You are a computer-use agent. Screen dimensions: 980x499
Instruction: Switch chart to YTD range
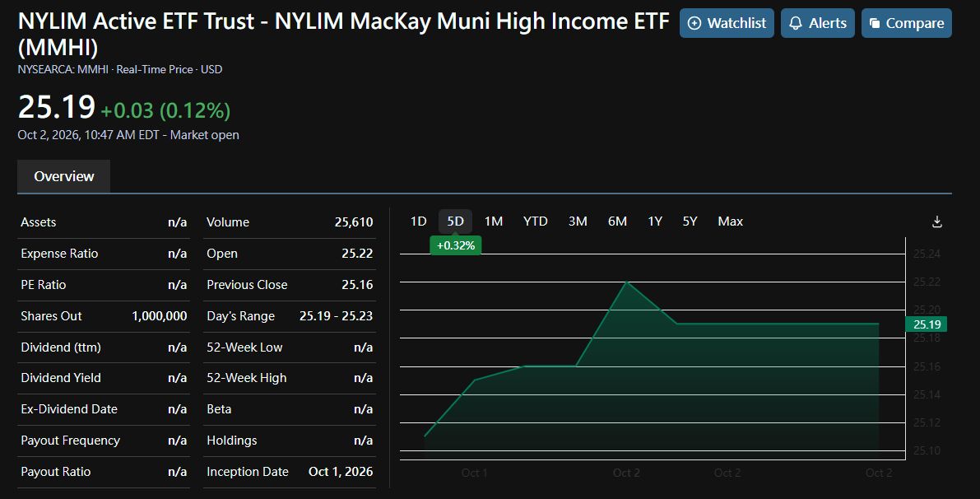535,222
